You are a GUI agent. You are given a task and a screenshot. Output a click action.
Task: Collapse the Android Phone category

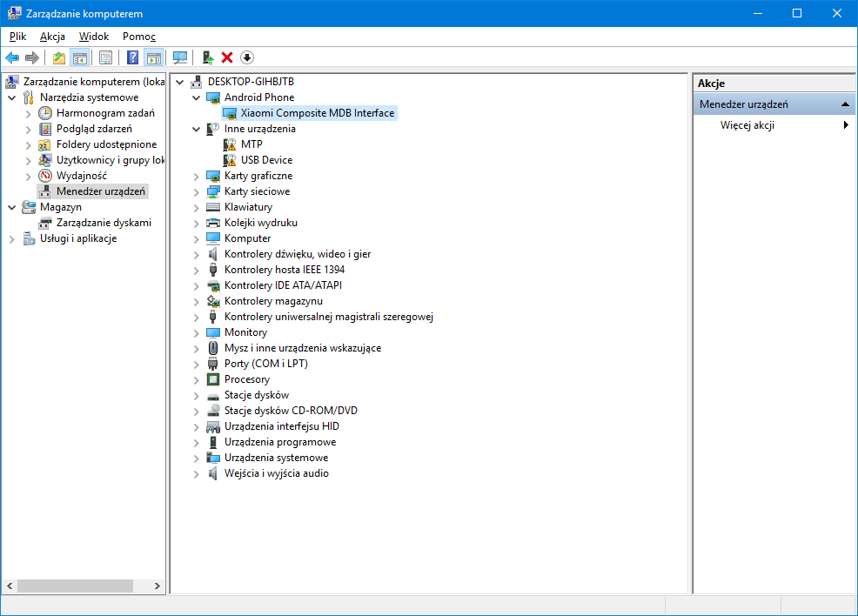(x=197, y=97)
